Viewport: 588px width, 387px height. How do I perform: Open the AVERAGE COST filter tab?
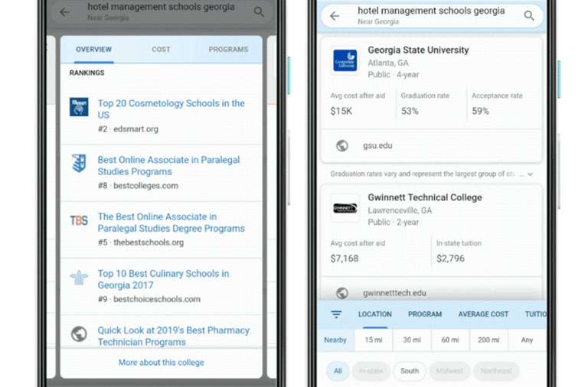pos(483,314)
